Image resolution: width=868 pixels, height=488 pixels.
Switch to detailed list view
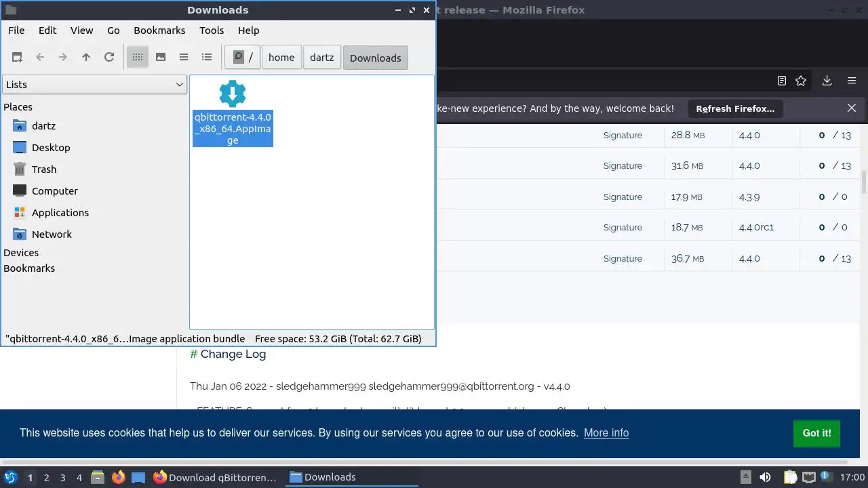click(207, 58)
